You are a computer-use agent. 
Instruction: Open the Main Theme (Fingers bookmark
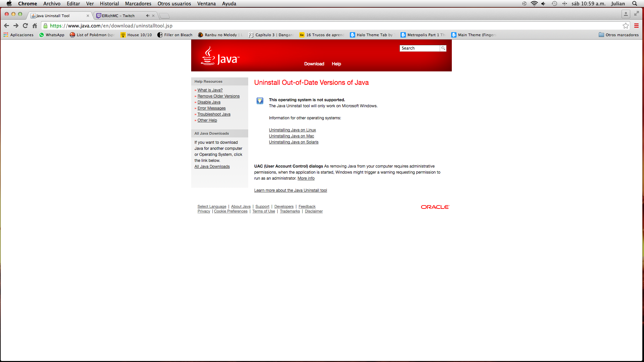pyautogui.click(x=474, y=35)
